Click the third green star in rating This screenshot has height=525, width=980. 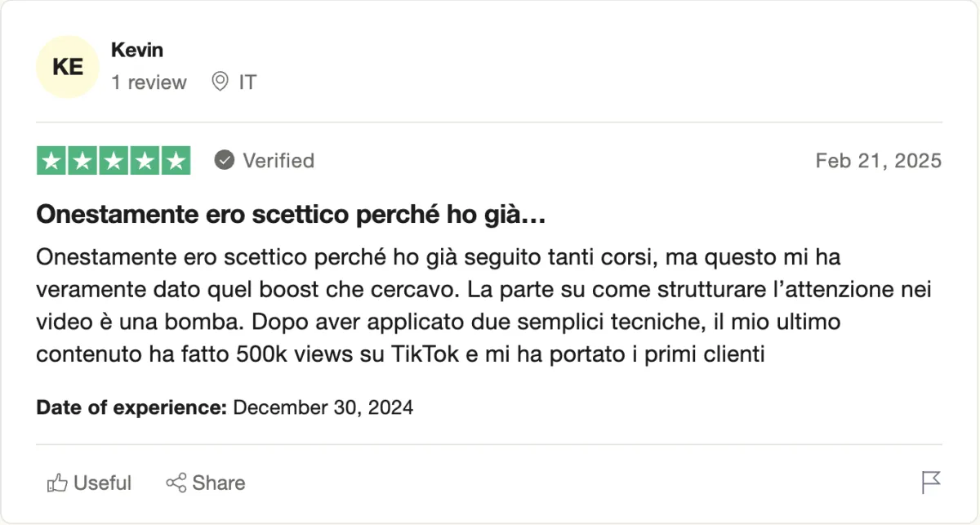click(x=114, y=161)
